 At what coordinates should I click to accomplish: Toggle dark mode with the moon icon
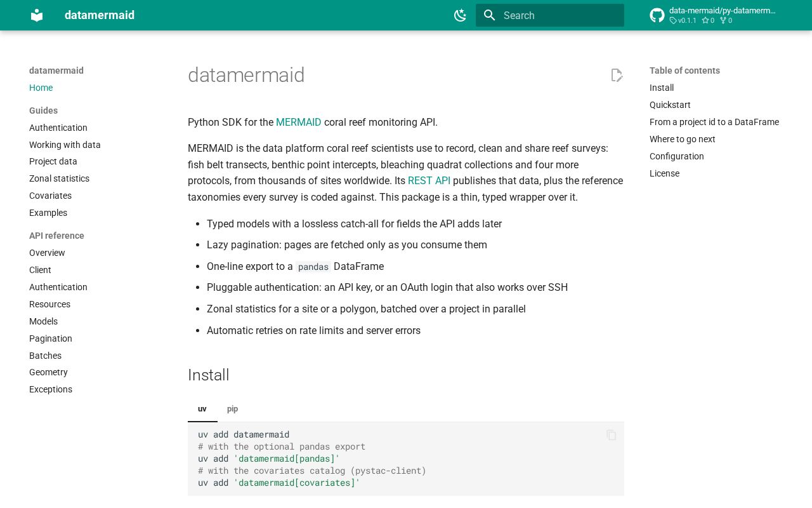click(461, 15)
